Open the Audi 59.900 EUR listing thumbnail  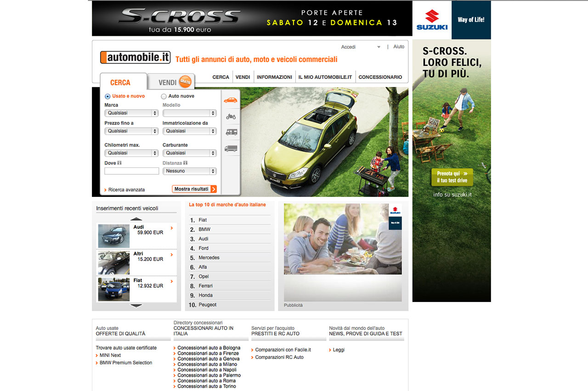pyautogui.click(x=113, y=236)
